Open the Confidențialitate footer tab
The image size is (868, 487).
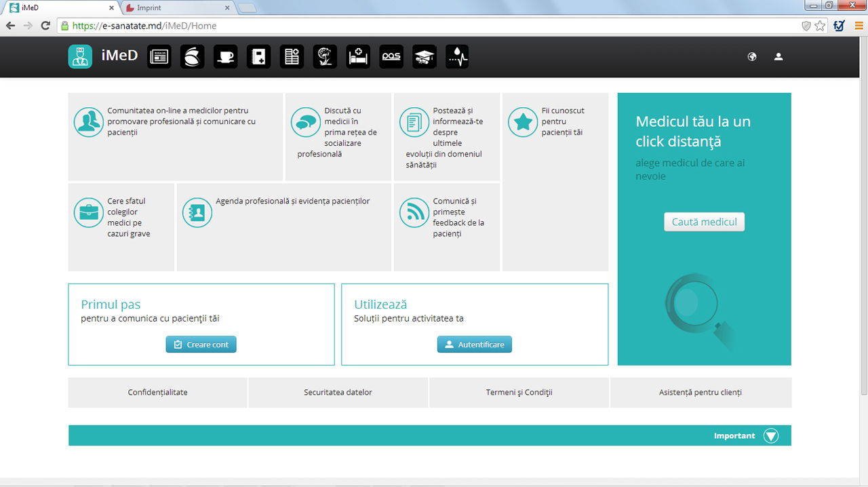click(x=158, y=393)
